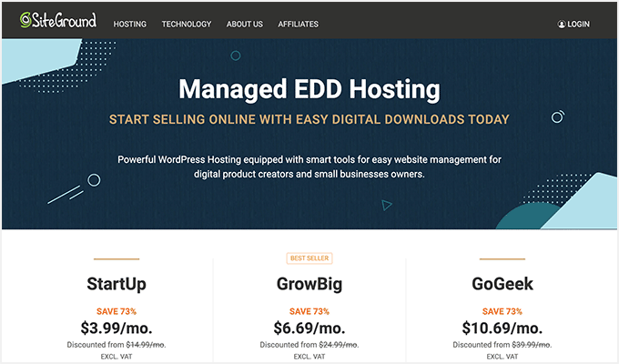Click SAVE 73% under GoGeek
The width and height of the screenshot is (619, 364).
[x=502, y=311]
